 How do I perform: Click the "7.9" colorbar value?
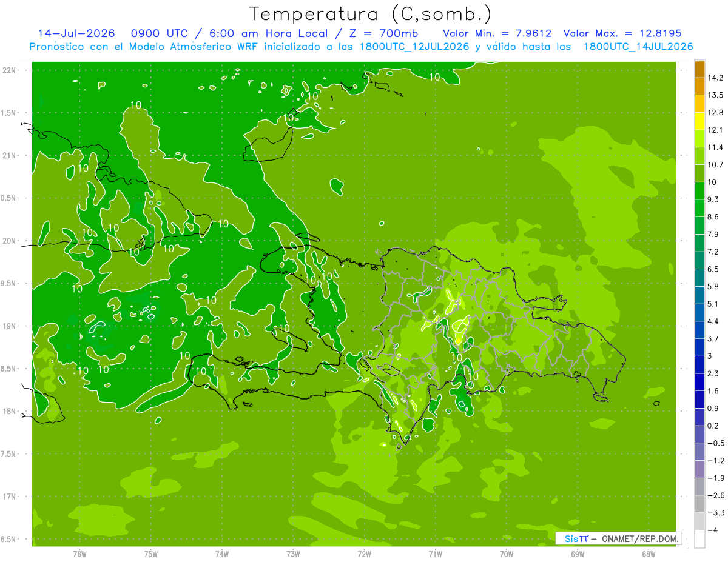tap(713, 234)
